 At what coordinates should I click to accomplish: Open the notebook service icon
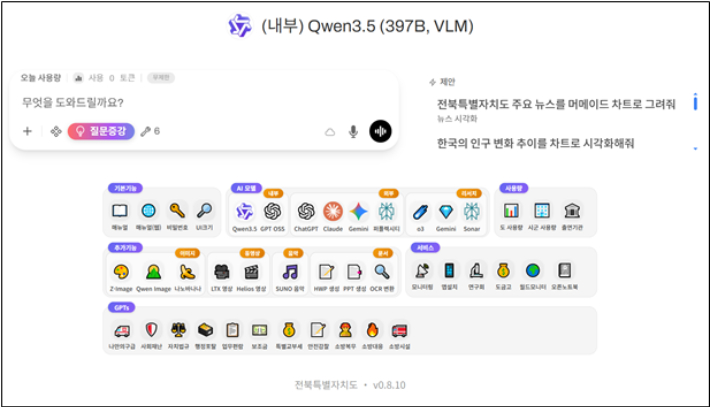(x=564, y=271)
